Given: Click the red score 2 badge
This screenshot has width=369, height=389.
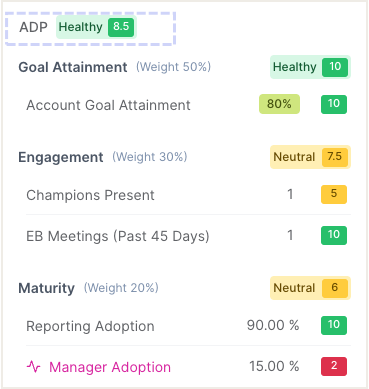Looking at the screenshot, I should click(334, 366).
